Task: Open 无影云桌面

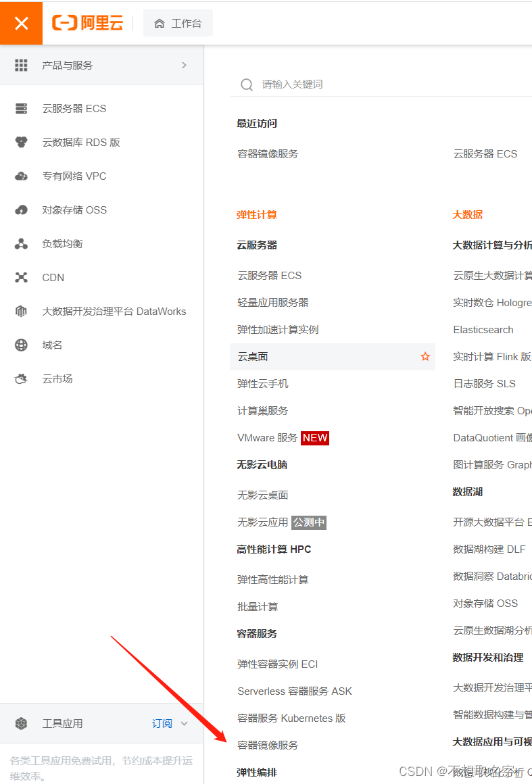Action: (263, 495)
